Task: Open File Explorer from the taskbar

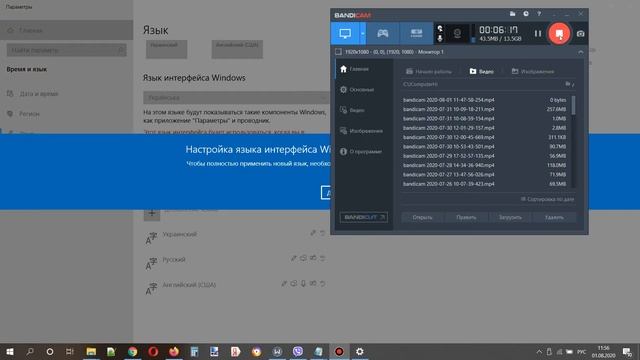Action: click(x=91, y=351)
